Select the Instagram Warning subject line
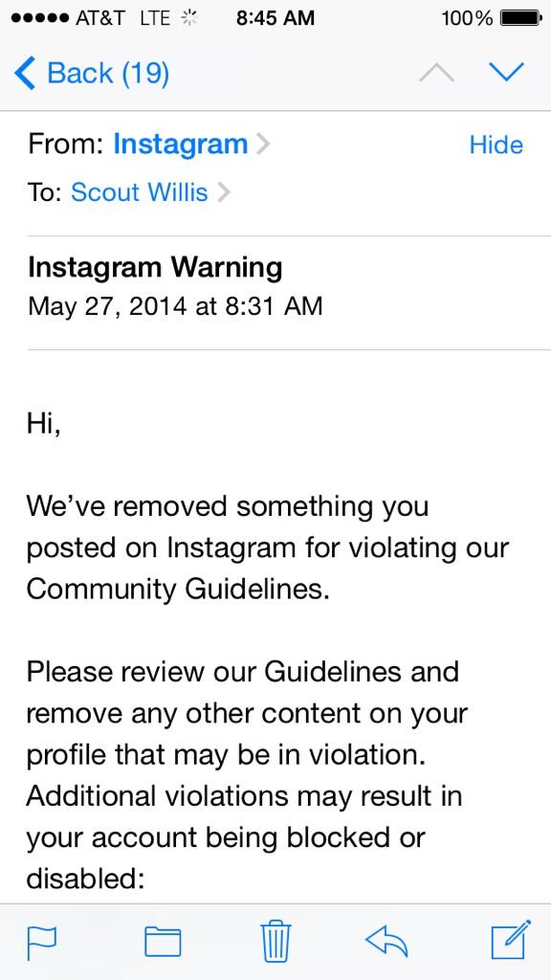This screenshot has height=980, width=551. point(155,268)
